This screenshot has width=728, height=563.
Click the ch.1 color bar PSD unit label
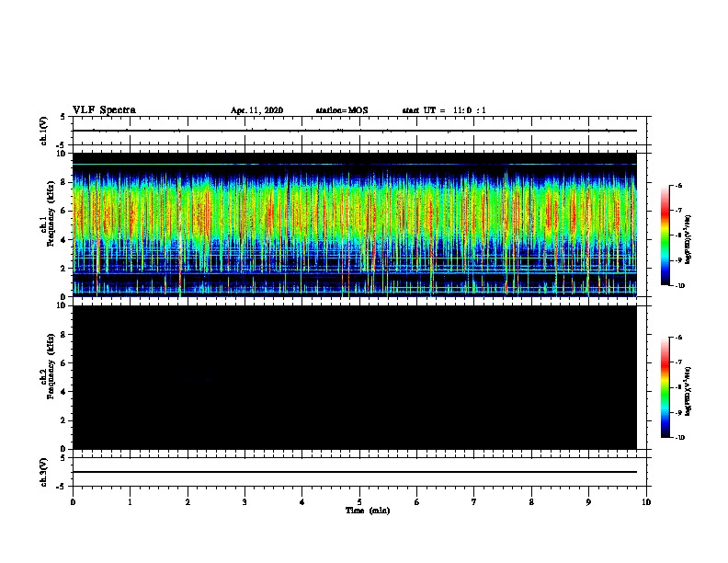pyautogui.click(x=688, y=239)
